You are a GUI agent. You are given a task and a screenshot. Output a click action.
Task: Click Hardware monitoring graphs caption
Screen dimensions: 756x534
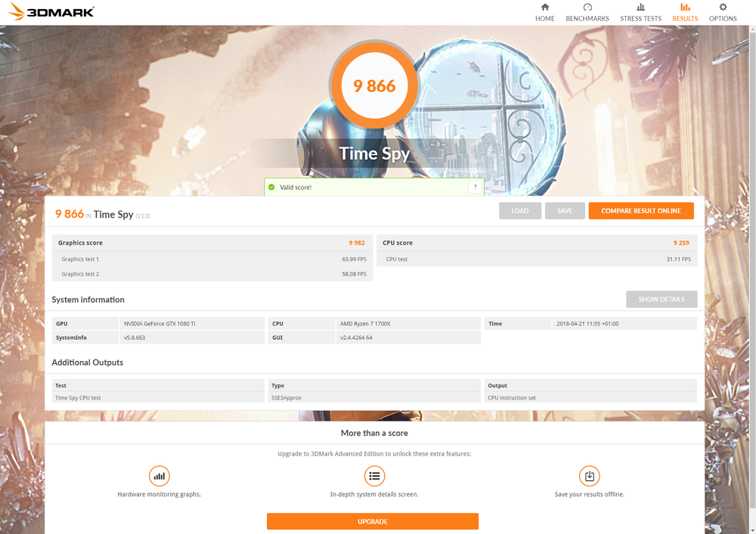[159, 494]
